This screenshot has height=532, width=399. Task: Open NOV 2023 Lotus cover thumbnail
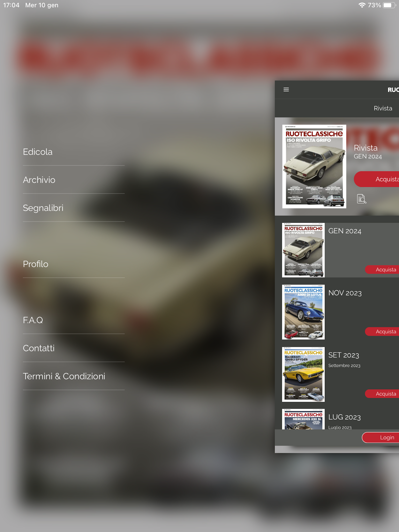[303, 312]
